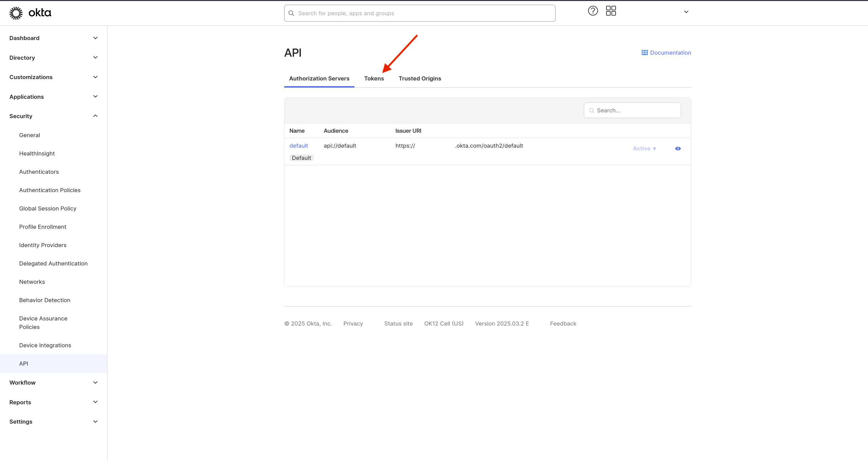Focus the people, apps and groups search field

coord(420,13)
